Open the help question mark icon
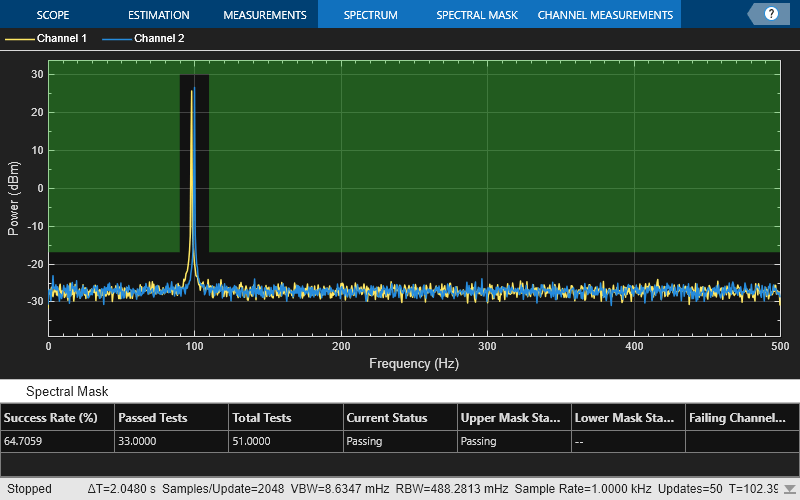800x500 pixels. (771, 14)
